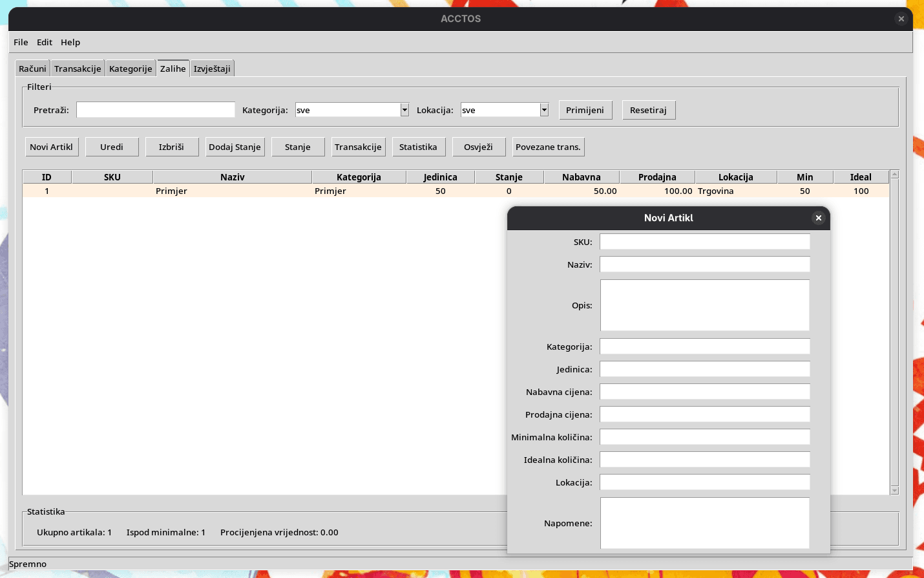
Task: Click the Dodaj Stanje button
Action: coord(235,147)
